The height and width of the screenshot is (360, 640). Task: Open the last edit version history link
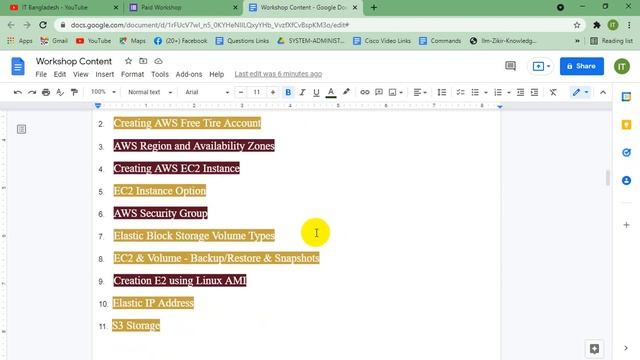click(x=278, y=74)
